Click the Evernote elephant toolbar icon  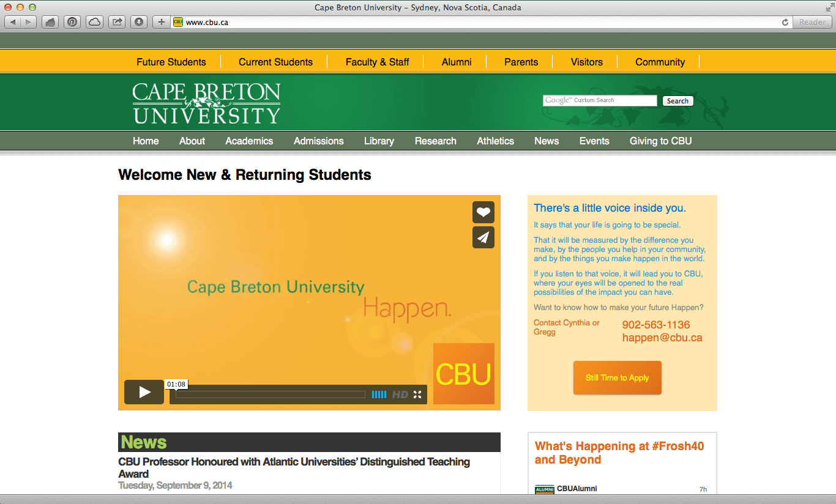(50, 22)
